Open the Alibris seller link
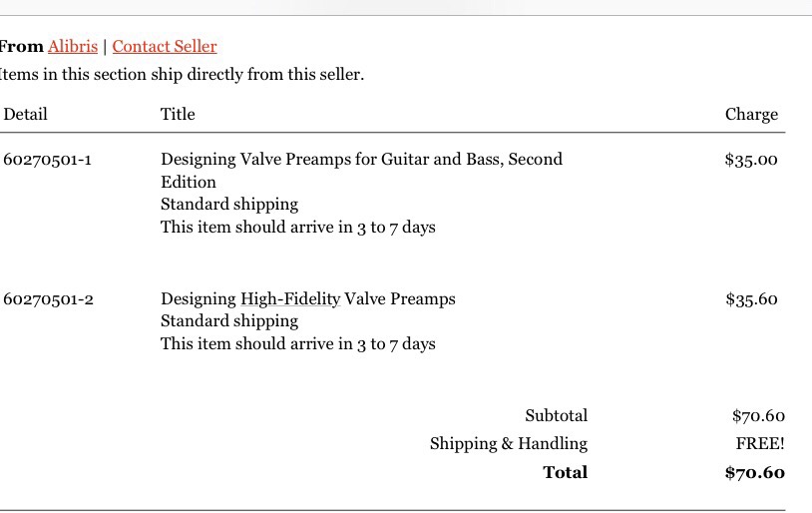Image resolution: width=812 pixels, height=513 pixels. click(73, 46)
